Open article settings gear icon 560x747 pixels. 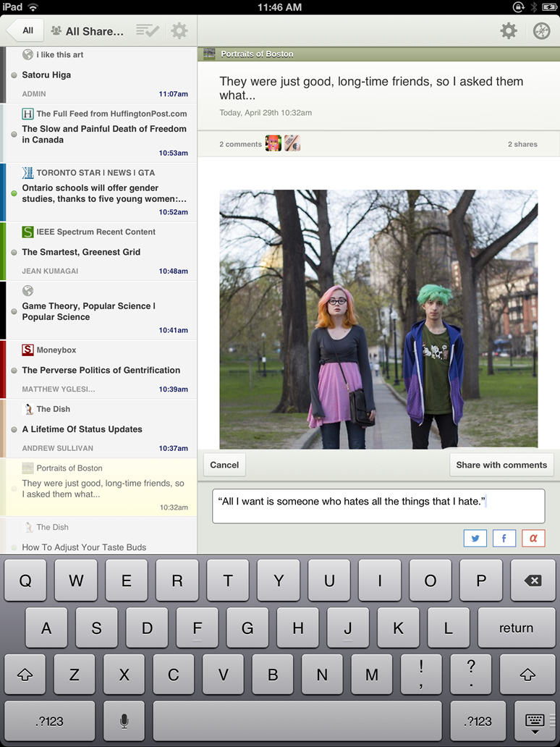tap(509, 30)
